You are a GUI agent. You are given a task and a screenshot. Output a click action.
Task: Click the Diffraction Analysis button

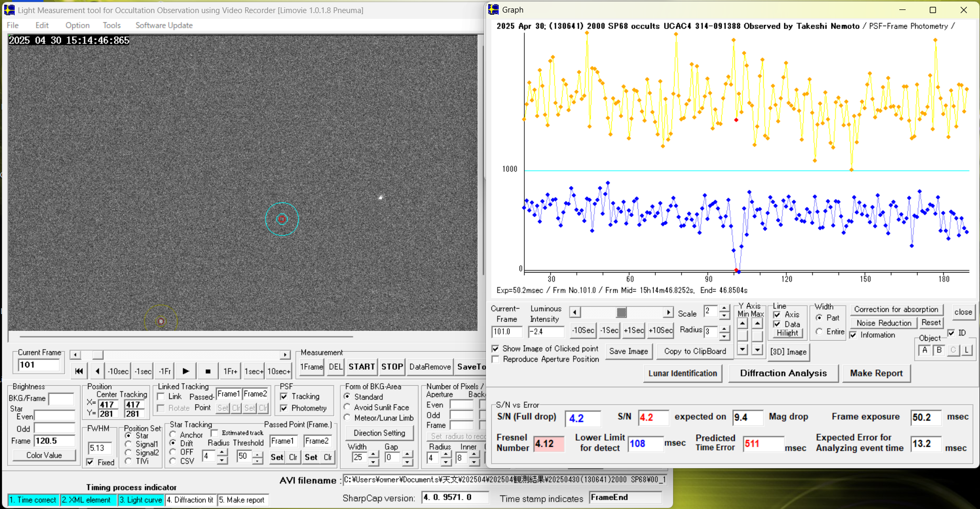(x=783, y=373)
